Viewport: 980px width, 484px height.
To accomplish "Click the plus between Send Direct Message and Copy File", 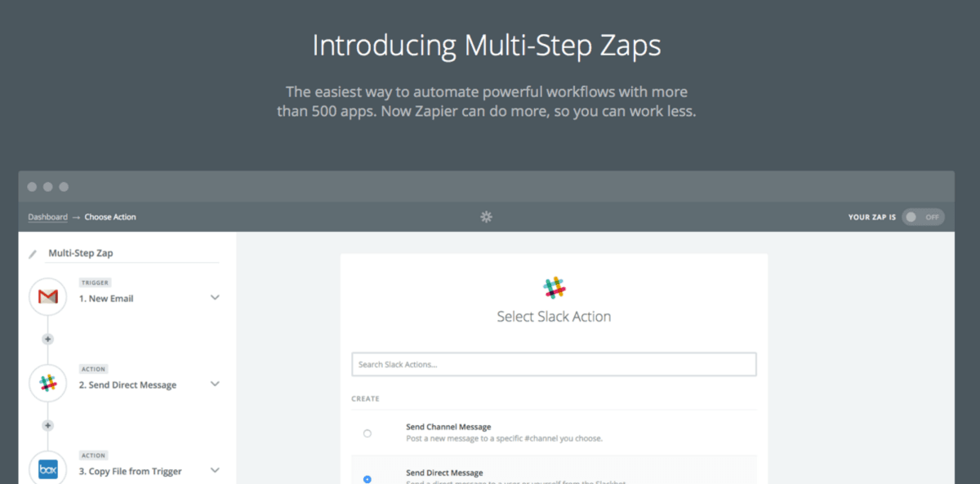I will click(48, 425).
